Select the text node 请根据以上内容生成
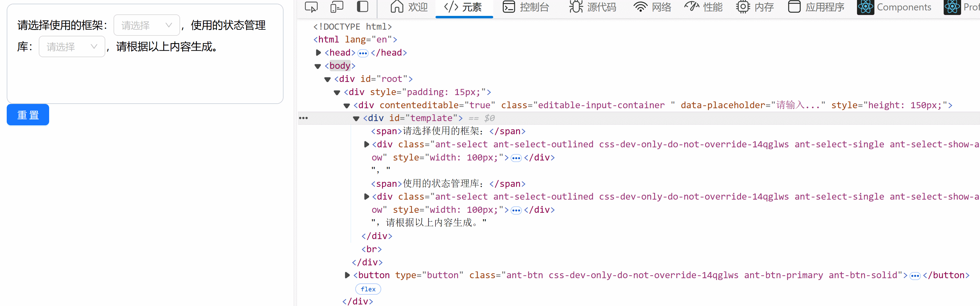980x306 pixels. [x=429, y=223]
